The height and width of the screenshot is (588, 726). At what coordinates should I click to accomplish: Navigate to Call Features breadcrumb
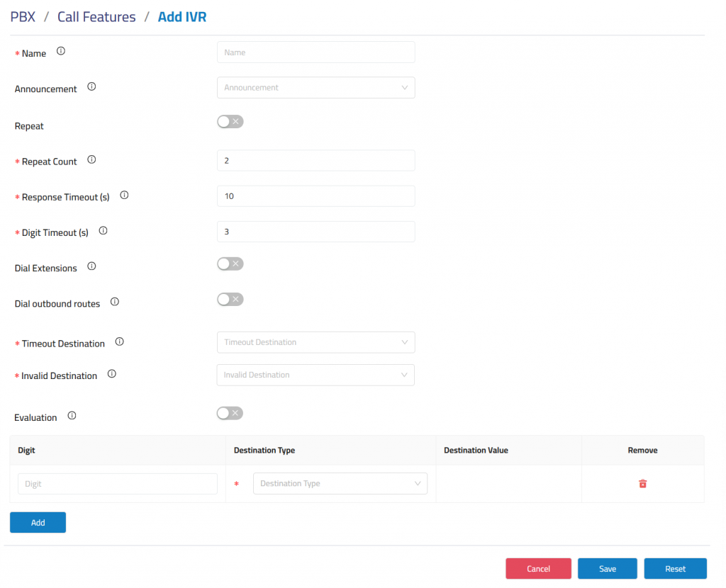[96, 17]
